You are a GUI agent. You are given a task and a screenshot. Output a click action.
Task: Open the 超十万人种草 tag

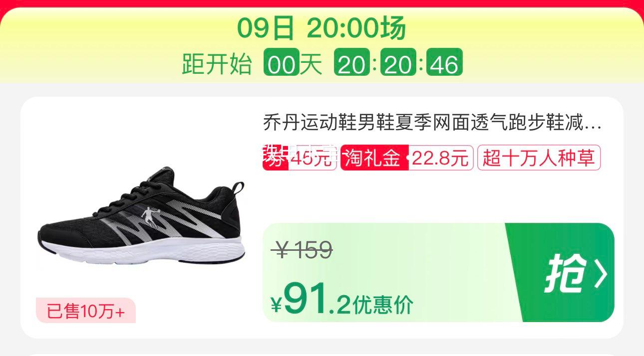(539, 158)
